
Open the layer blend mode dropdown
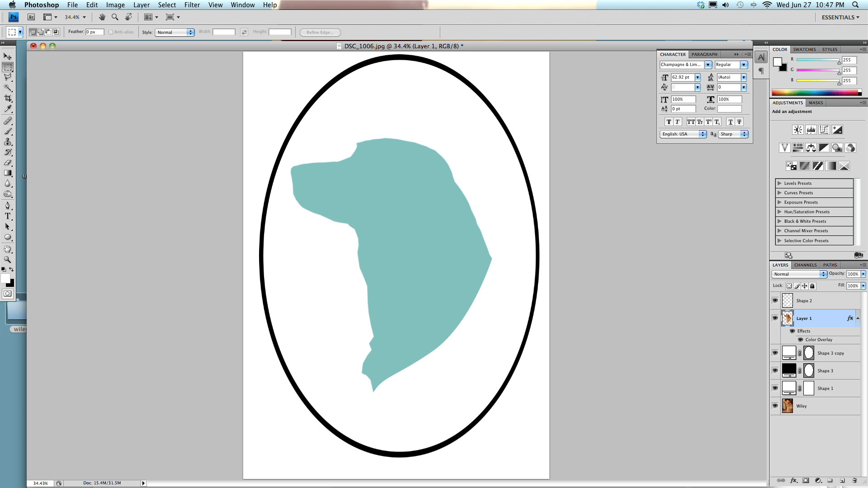pos(799,274)
